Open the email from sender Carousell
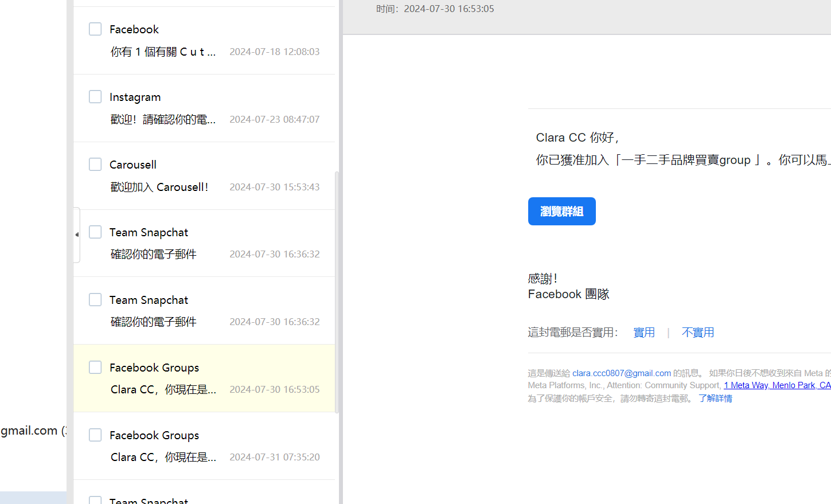Screen dimensions: 831x504 [133, 165]
